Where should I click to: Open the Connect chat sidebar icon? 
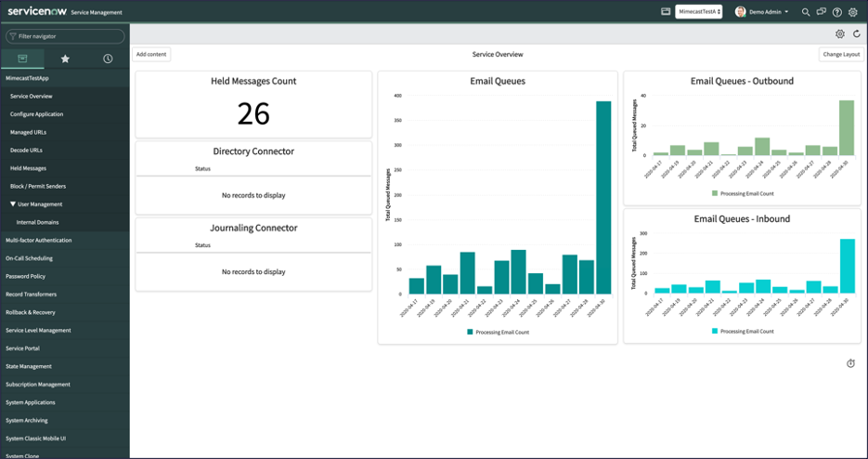822,12
